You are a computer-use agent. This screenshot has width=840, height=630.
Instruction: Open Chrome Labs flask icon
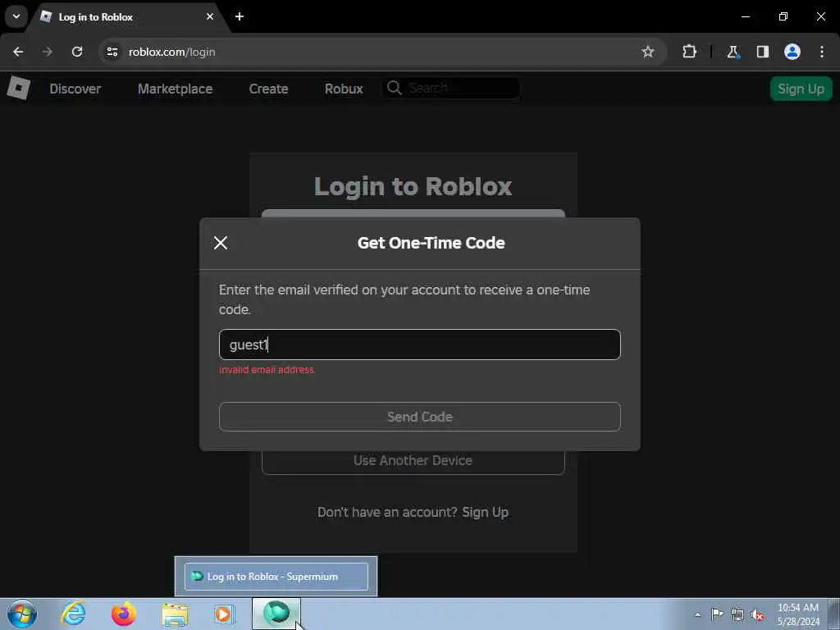pyautogui.click(x=733, y=52)
